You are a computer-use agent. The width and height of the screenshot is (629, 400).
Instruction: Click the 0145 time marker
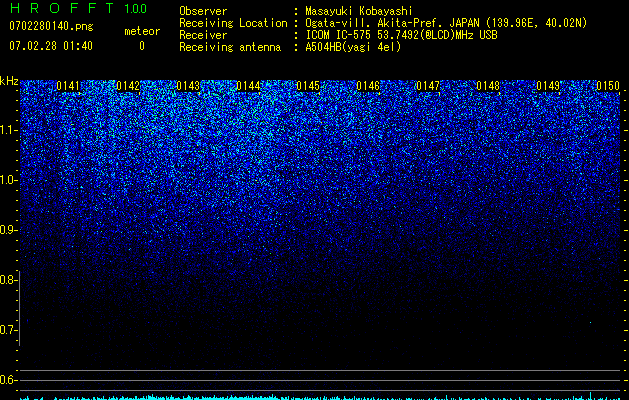coord(308,86)
